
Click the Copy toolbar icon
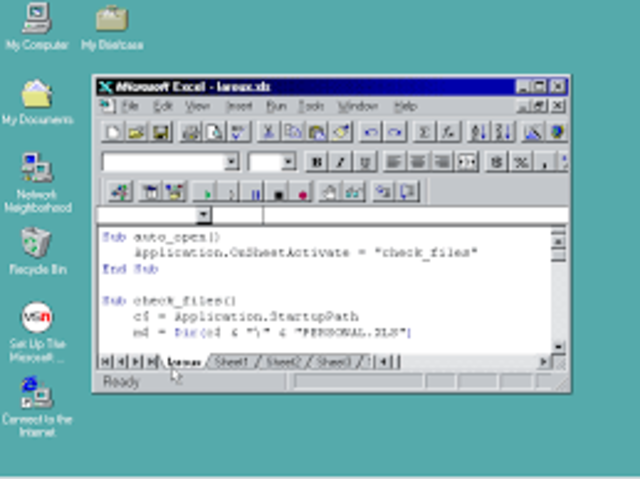292,132
